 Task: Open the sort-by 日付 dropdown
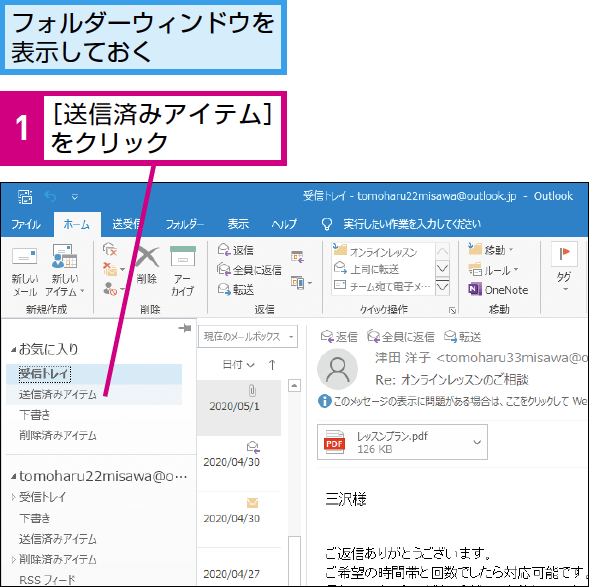pos(238,365)
